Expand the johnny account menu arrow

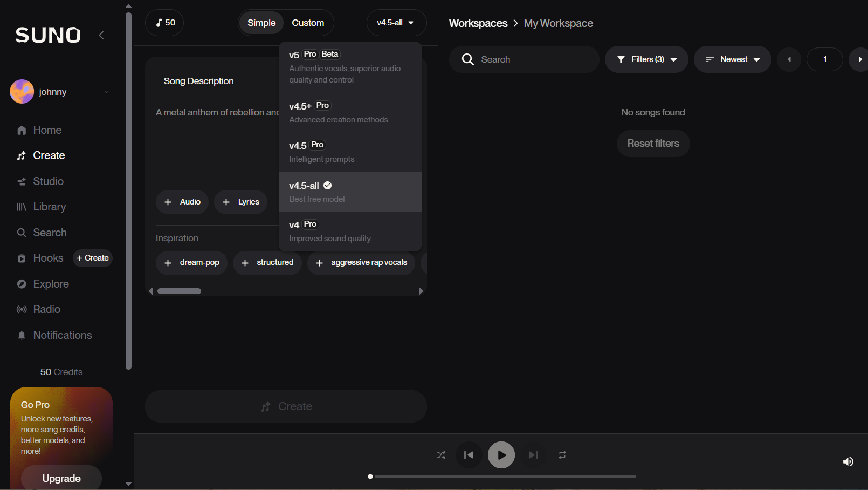pyautogui.click(x=107, y=92)
